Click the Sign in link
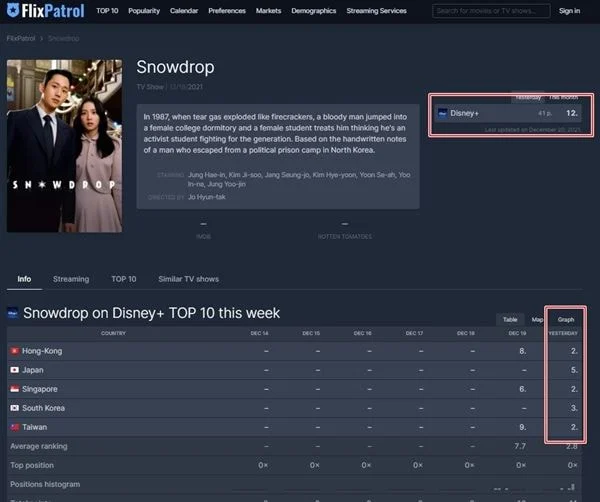This screenshot has height=502, width=600. [569, 11]
